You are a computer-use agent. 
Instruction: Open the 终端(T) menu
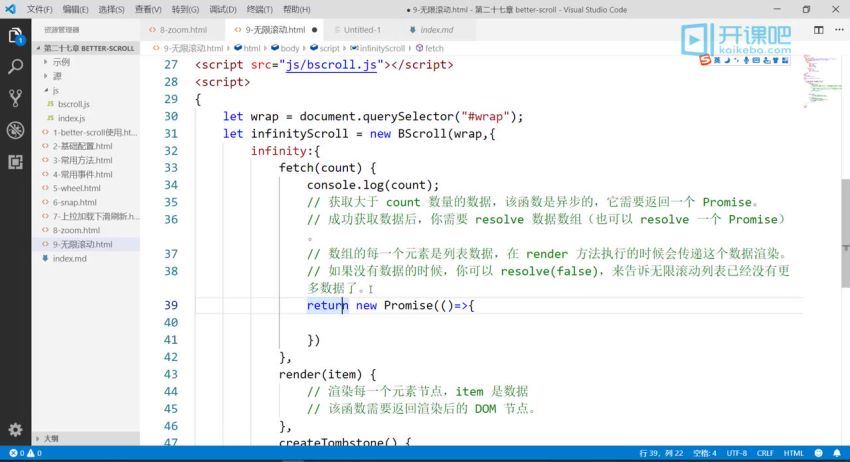[260, 9]
